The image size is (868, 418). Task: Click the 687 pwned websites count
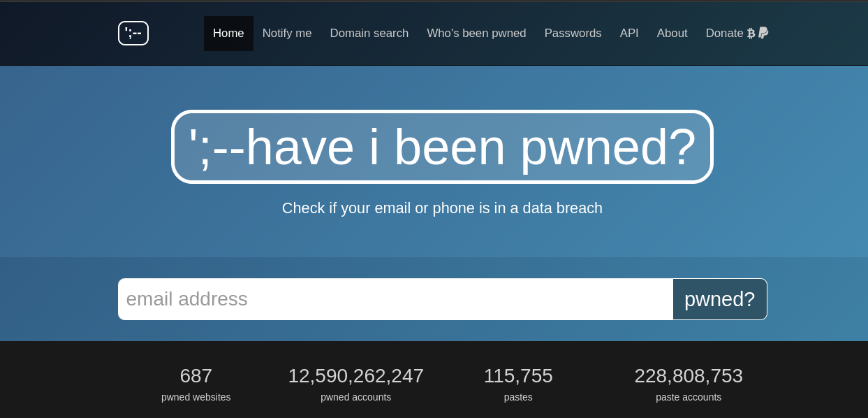(196, 376)
